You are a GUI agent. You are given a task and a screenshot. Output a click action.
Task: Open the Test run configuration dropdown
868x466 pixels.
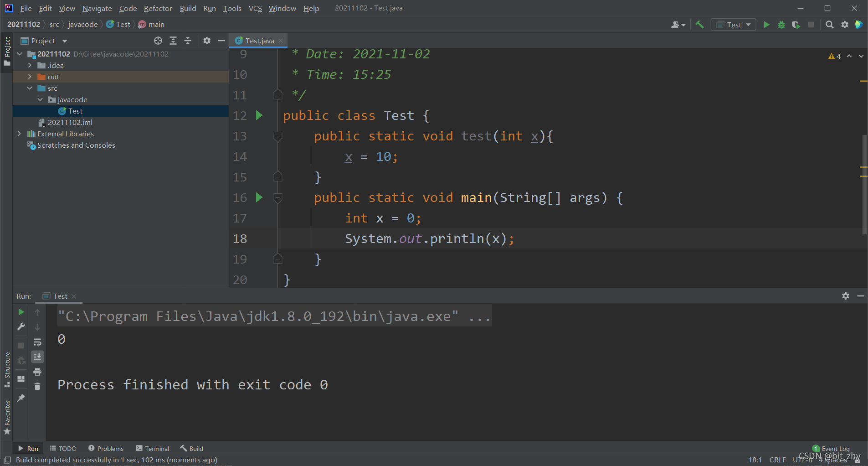(x=734, y=25)
